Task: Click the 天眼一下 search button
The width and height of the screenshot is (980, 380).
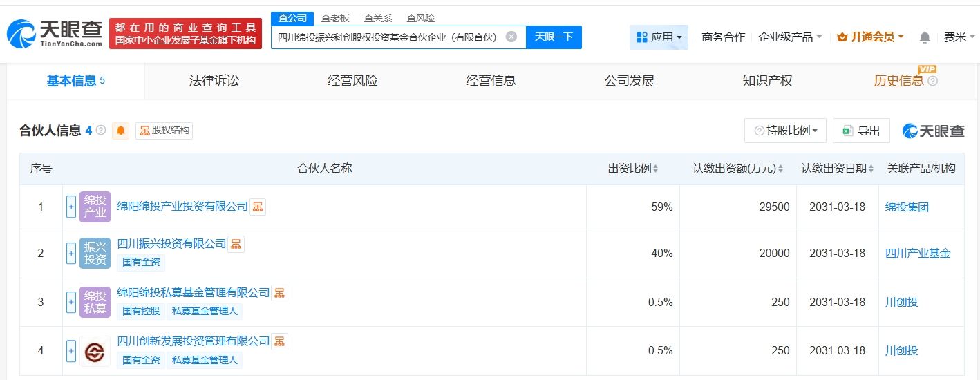Action: click(x=554, y=37)
